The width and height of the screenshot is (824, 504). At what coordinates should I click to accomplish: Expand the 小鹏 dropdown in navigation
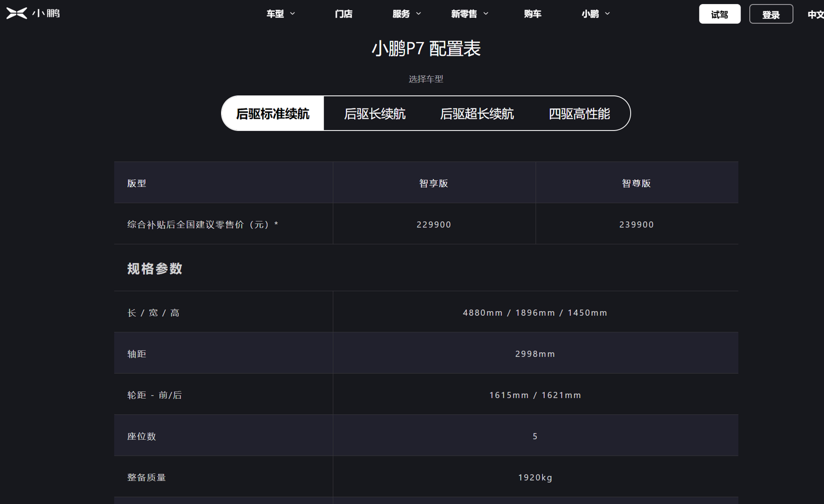click(595, 14)
